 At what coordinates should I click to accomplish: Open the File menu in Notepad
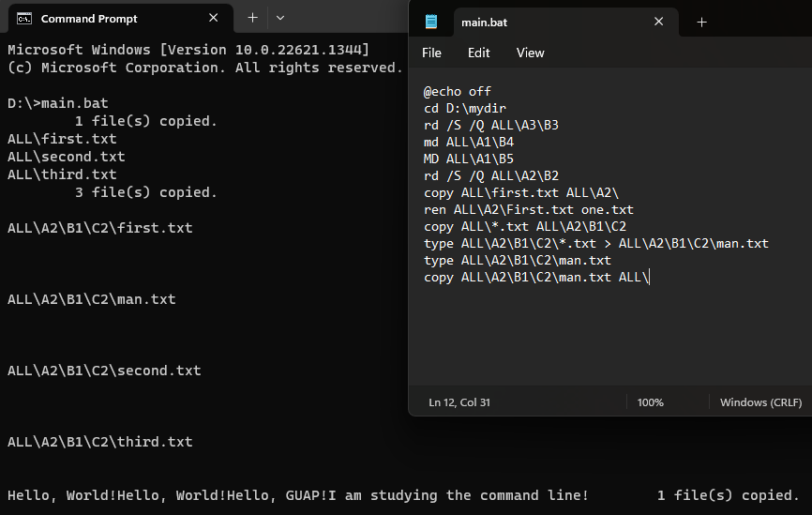tap(431, 53)
